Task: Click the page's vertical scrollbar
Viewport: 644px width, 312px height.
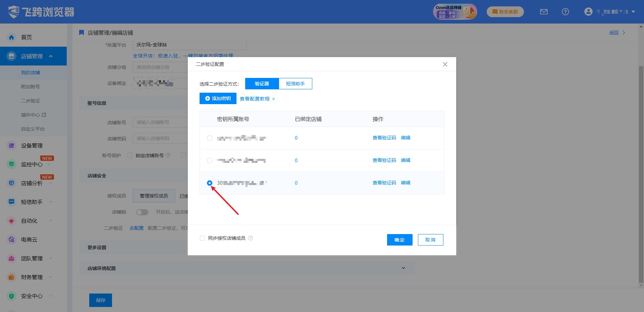Action: [641, 168]
